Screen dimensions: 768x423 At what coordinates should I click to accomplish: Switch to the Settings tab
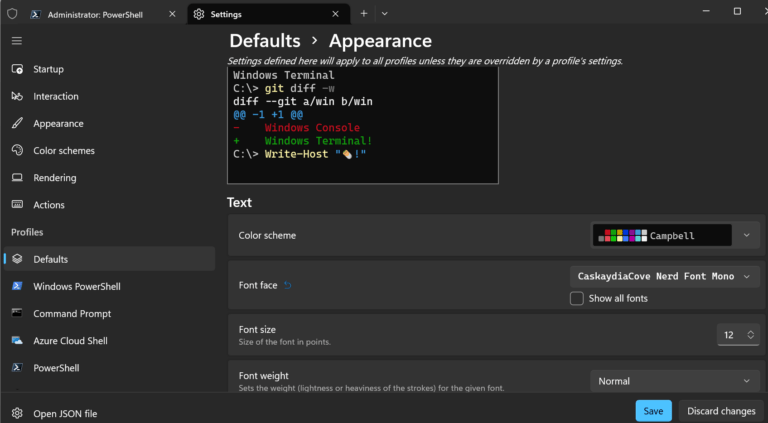coord(268,14)
